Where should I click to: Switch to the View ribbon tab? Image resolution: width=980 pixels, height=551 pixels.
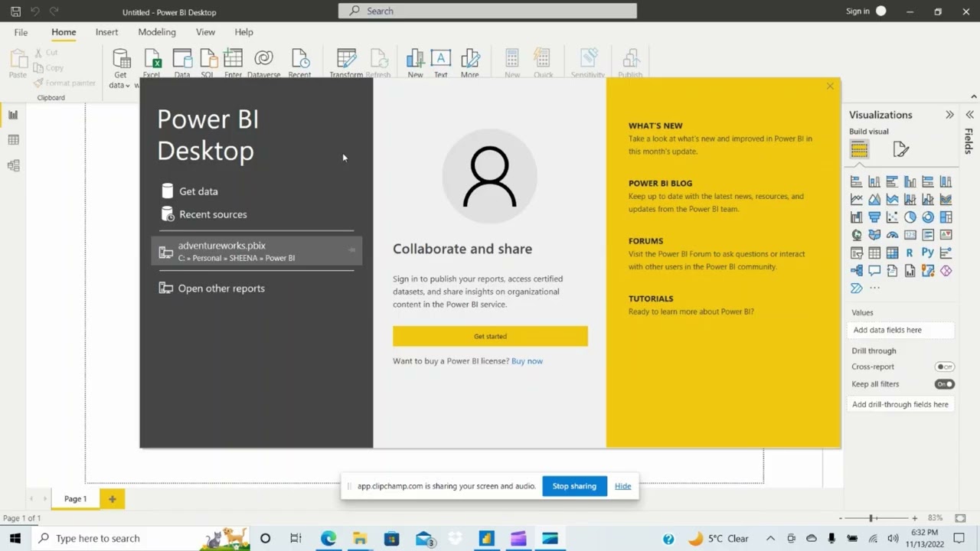point(205,32)
